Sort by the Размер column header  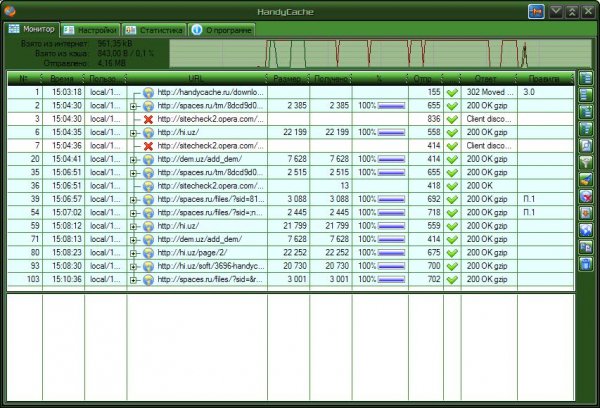(288, 78)
